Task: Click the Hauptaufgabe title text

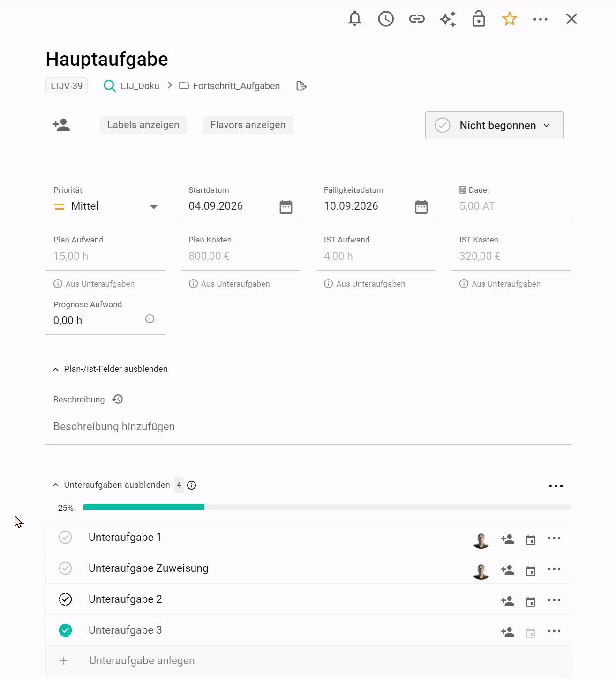Action: [107, 59]
